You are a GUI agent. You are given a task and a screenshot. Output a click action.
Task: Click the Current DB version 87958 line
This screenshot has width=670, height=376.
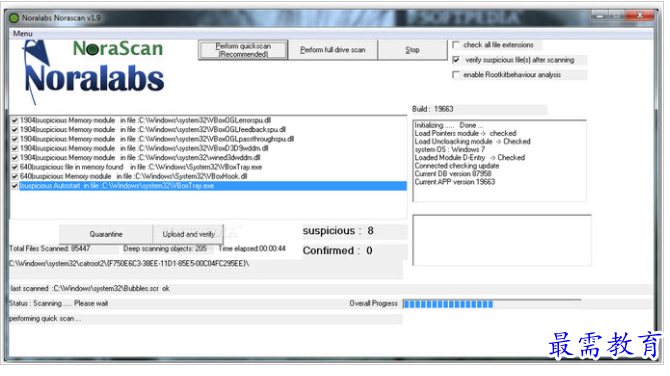coord(453,174)
